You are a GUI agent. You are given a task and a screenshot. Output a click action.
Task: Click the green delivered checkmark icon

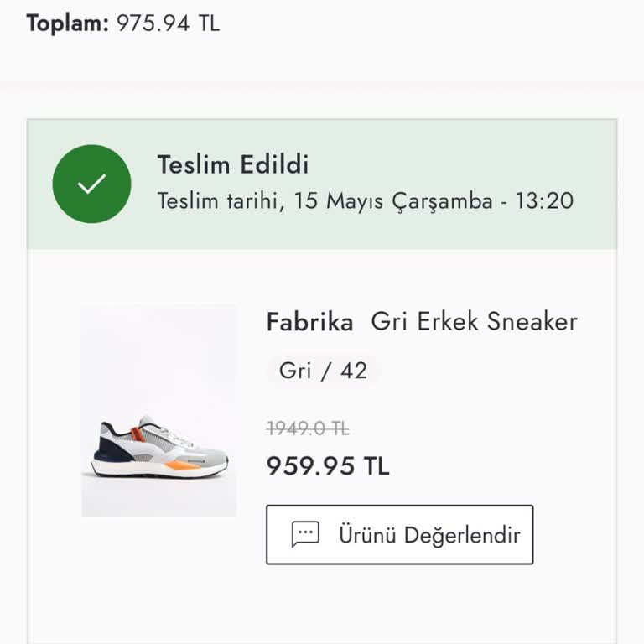point(91,184)
